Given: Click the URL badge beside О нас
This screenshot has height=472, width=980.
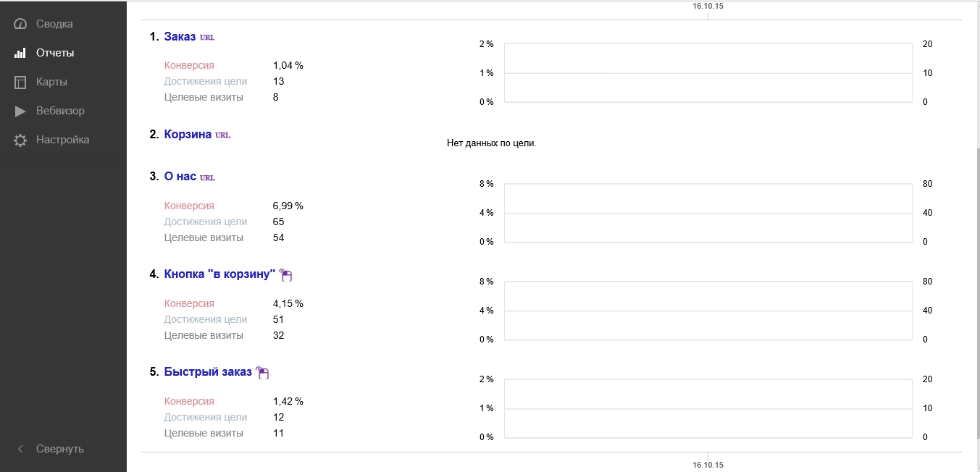Looking at the screenshot, I should point(208,177).
